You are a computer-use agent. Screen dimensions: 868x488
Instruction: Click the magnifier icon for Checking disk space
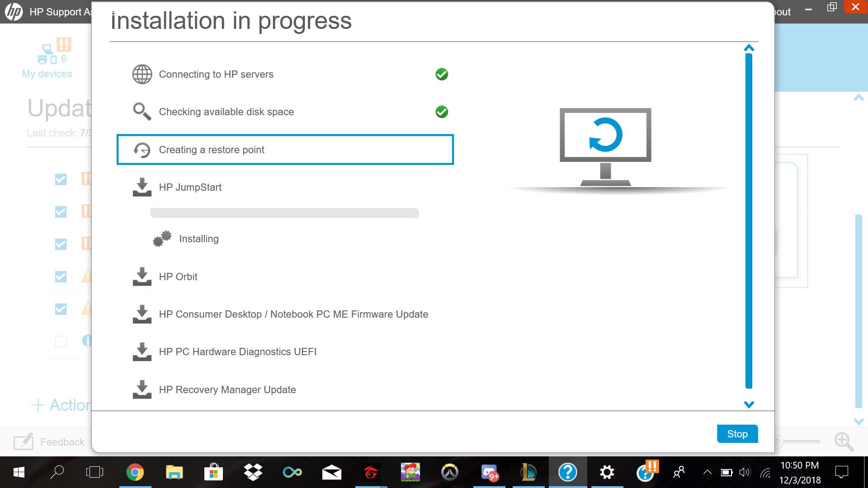(x=142, y=112)
